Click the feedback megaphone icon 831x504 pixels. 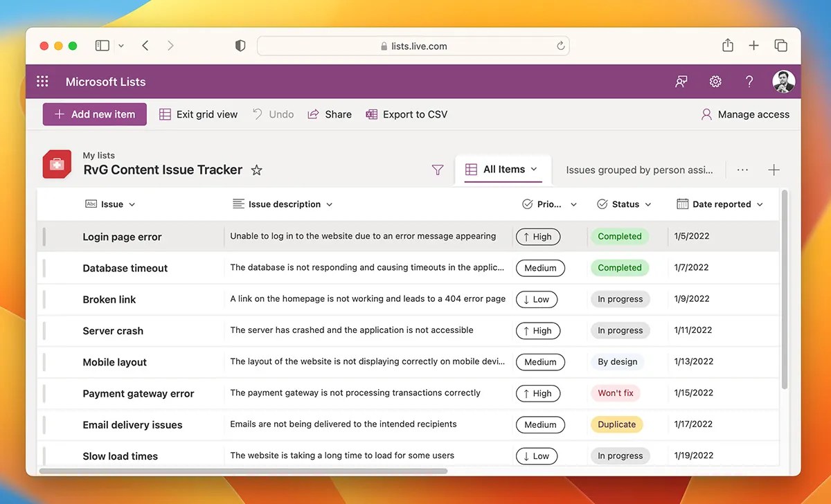pyautogui.click(x=681, y=81)
